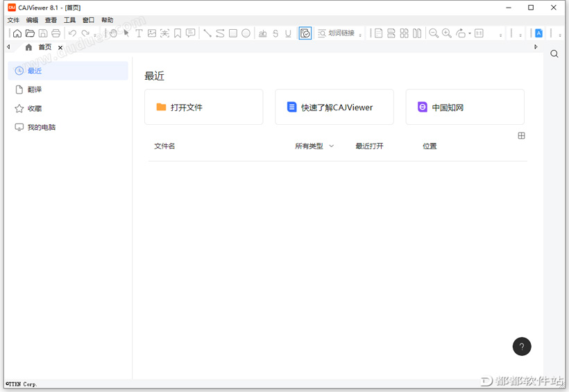Switch to grid view with the grid icon
Viewport: 569px width, 392px height.
coord(521,136)
